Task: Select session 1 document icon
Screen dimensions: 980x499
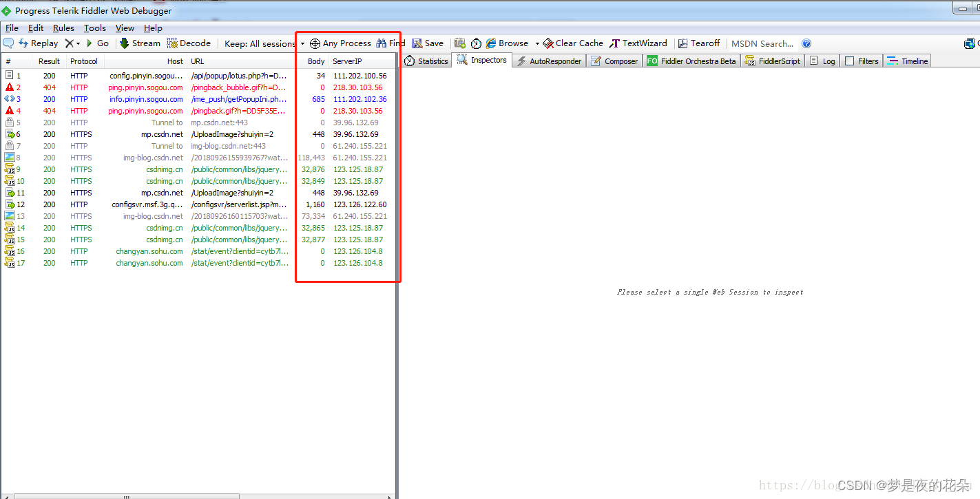Action: tap(10, 76)
